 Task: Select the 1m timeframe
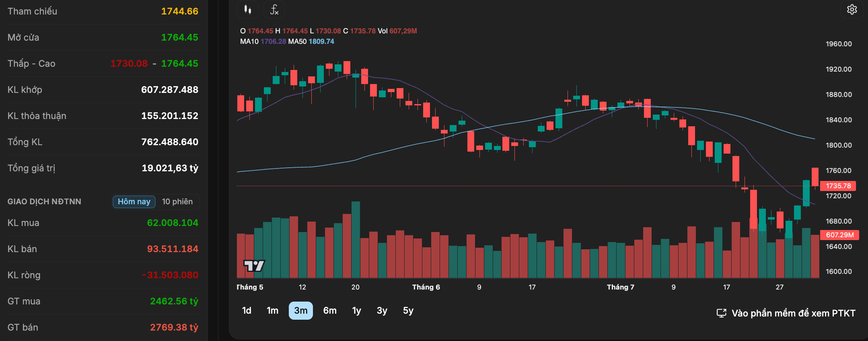click(x=273, y=310)
